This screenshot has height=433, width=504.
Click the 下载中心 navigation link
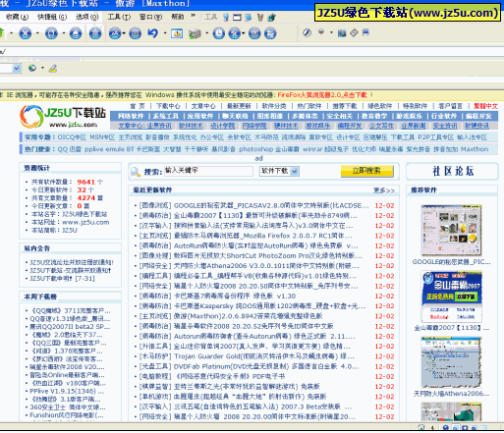tap(168, 106)
